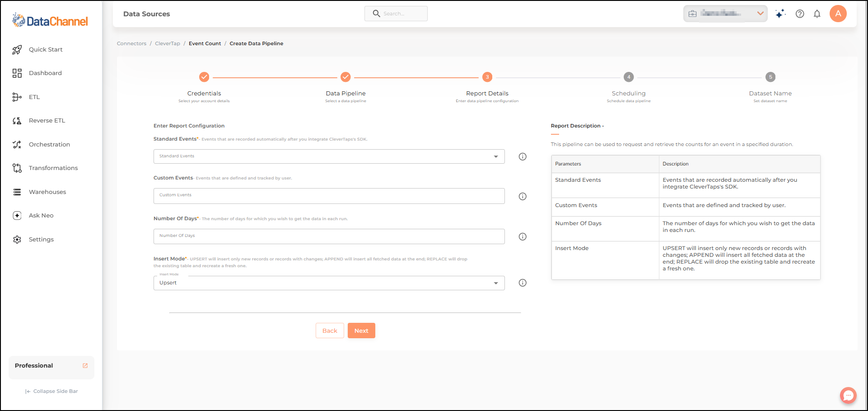Viewport: 868px width, 411px height.
Task: Open the chat support bubble
Action: coord(848,396)
